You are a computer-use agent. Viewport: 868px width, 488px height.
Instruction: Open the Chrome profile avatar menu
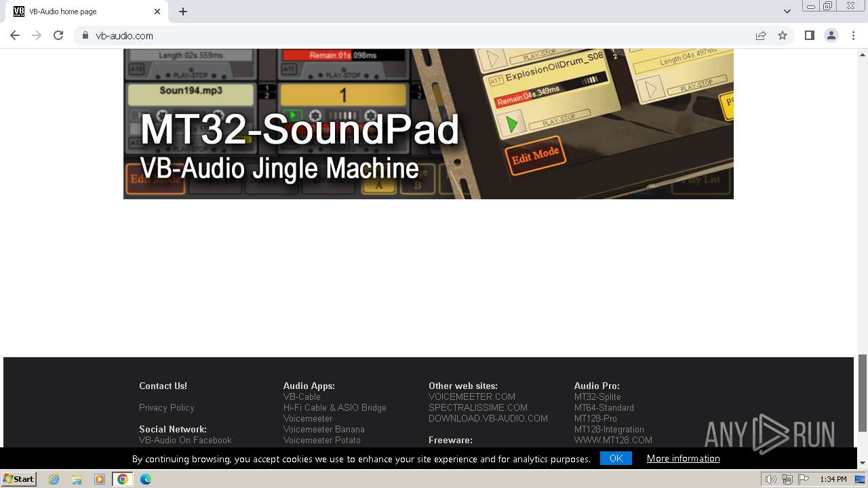click(x=831, y=35)
